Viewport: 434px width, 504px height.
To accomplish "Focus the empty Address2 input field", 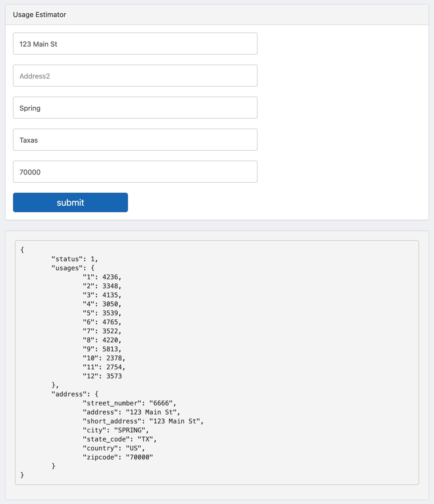I will tap(135, 76).
